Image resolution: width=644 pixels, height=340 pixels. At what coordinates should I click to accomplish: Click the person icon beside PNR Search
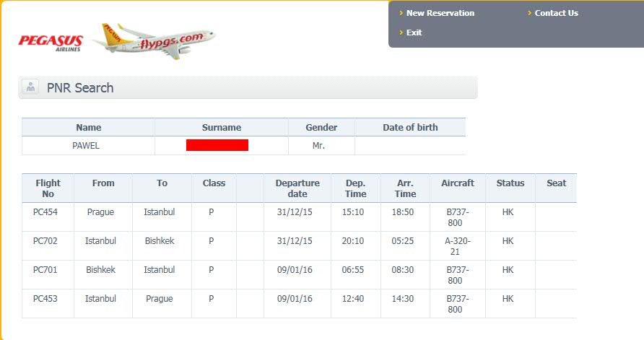click(30, 87)
